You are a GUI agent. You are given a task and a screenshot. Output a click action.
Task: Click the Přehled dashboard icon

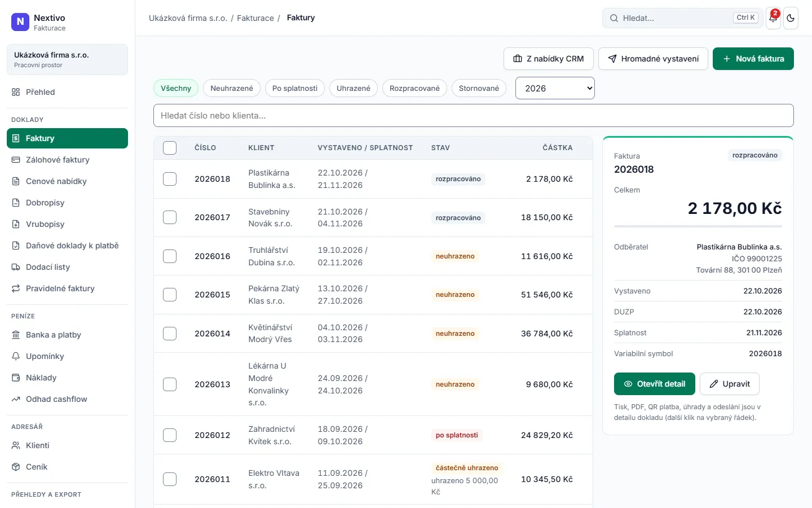[16, 92]
